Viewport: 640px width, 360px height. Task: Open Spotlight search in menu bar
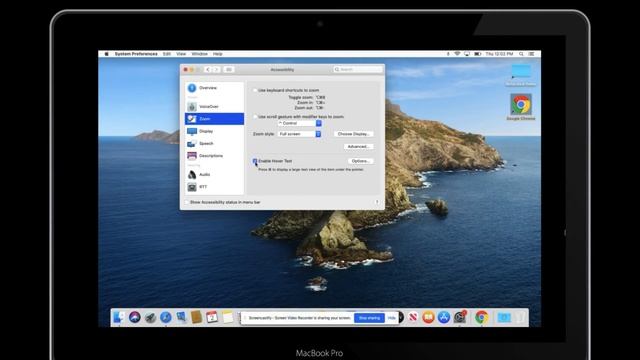[521, 54]
